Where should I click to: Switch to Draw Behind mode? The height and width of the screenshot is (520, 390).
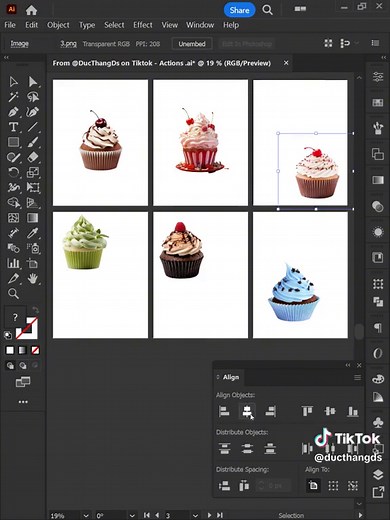(x=23, y=366)
